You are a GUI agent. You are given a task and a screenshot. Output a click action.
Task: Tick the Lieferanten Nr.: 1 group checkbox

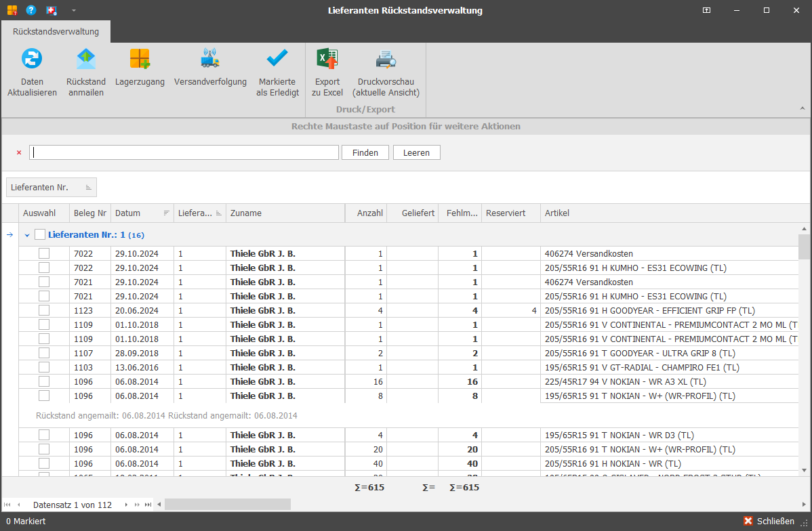40,234
